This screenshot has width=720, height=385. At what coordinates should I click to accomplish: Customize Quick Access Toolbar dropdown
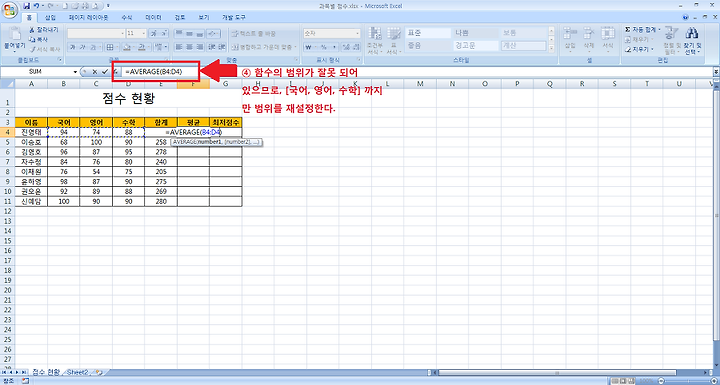(x=108, y=6)
